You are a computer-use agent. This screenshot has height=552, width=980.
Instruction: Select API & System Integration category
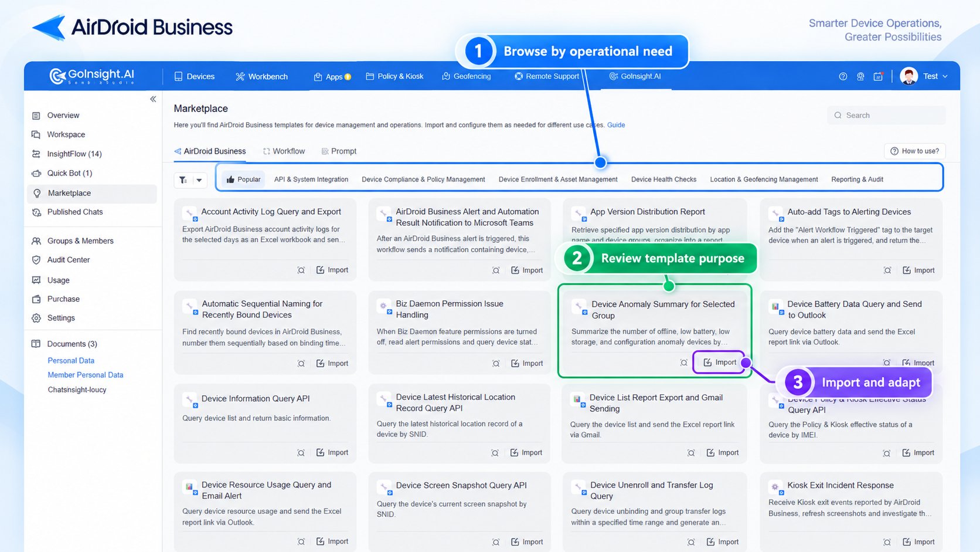point(311,180)
